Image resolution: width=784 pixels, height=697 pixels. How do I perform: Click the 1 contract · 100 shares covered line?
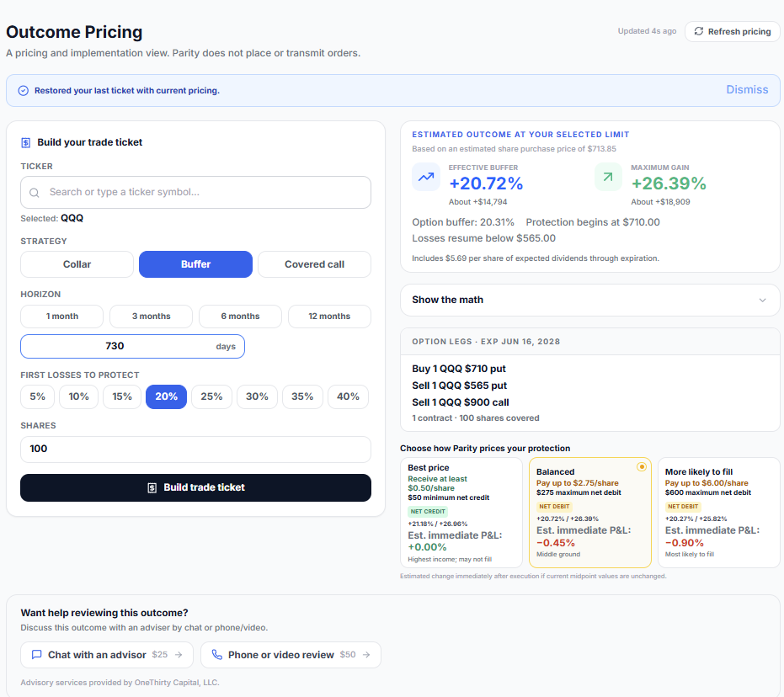(x=476, y=418)
